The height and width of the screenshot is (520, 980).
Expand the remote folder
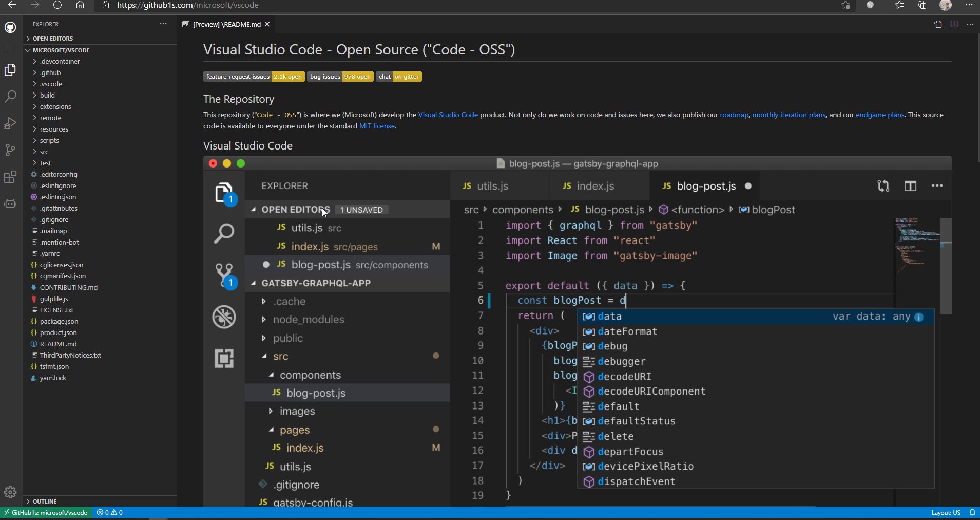(101, 118)
